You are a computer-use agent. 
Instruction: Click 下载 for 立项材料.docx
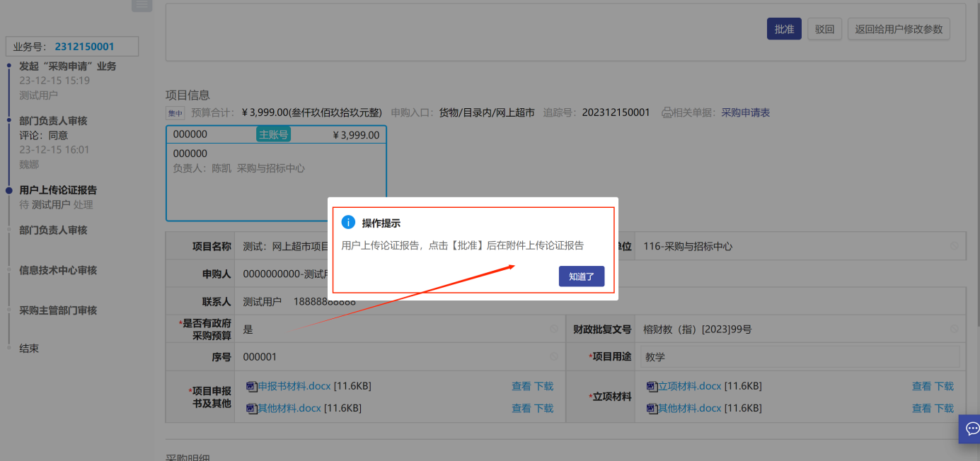pyautogui.click(x=944, y=386)
